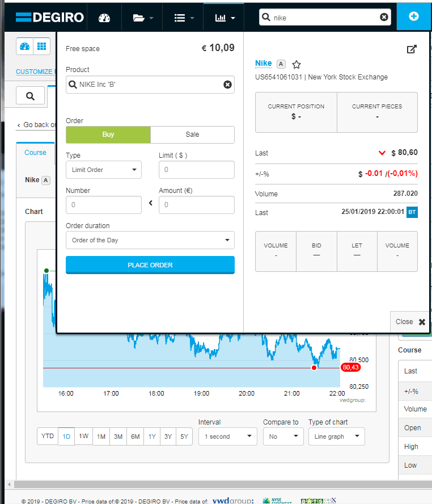Select the 5Y chart range
The height and width of the screenshot is (504, 432).
pos(184,436)
